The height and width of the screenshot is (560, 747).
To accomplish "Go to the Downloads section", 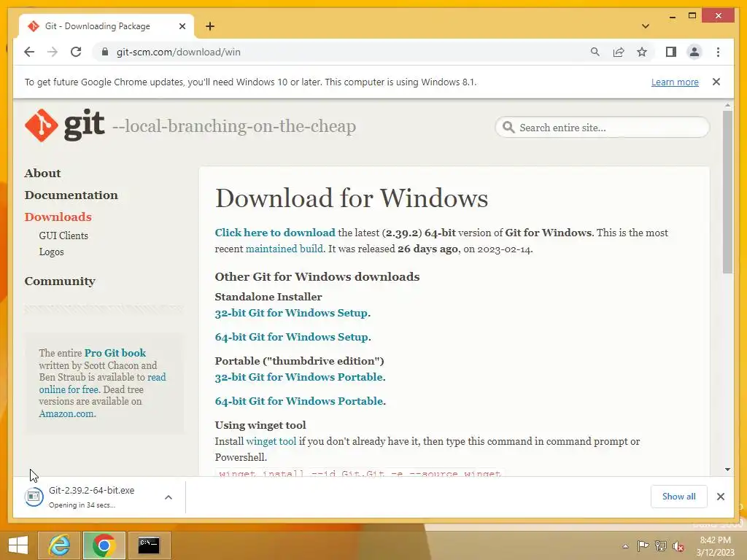I will (x=58, y=217).
